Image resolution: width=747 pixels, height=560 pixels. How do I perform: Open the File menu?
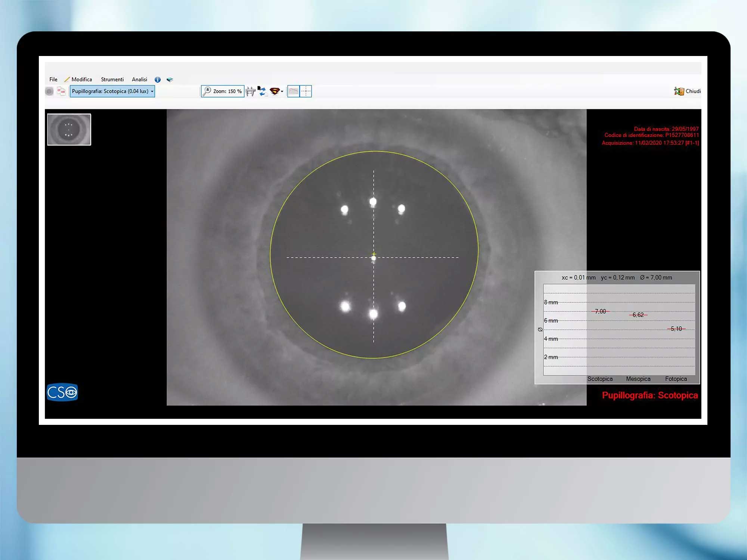pos(53,80)
